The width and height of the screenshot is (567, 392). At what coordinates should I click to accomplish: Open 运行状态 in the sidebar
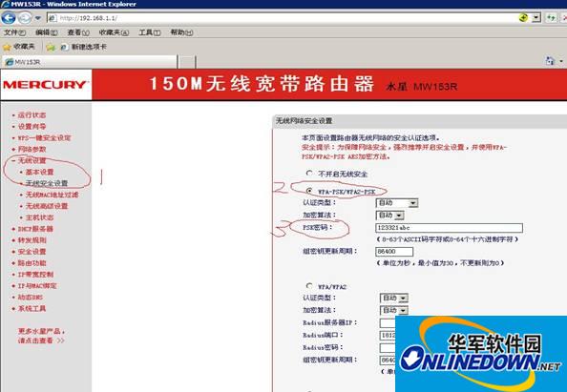[31, 114]
